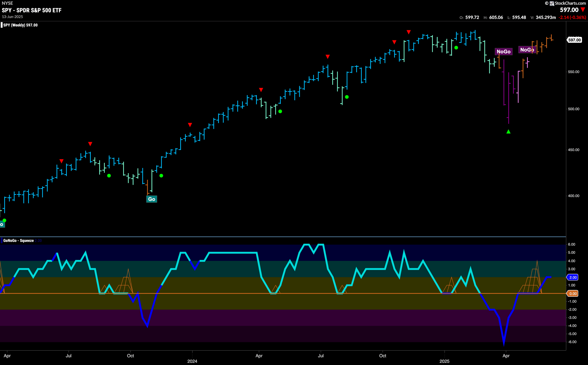Image resolution: width=588 pixels, height=365 pixels.
Task: Click the 4.00 oscillator axis label
Action: [x=572, y=261]
